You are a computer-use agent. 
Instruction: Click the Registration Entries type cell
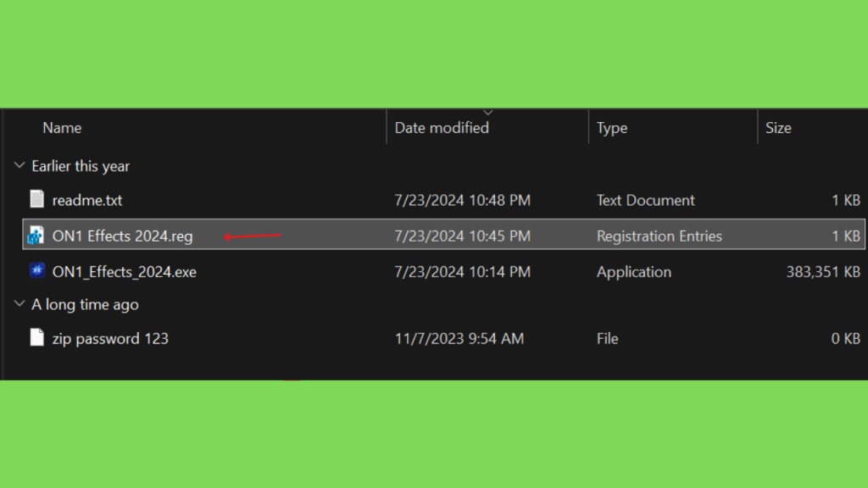[659, 236]
